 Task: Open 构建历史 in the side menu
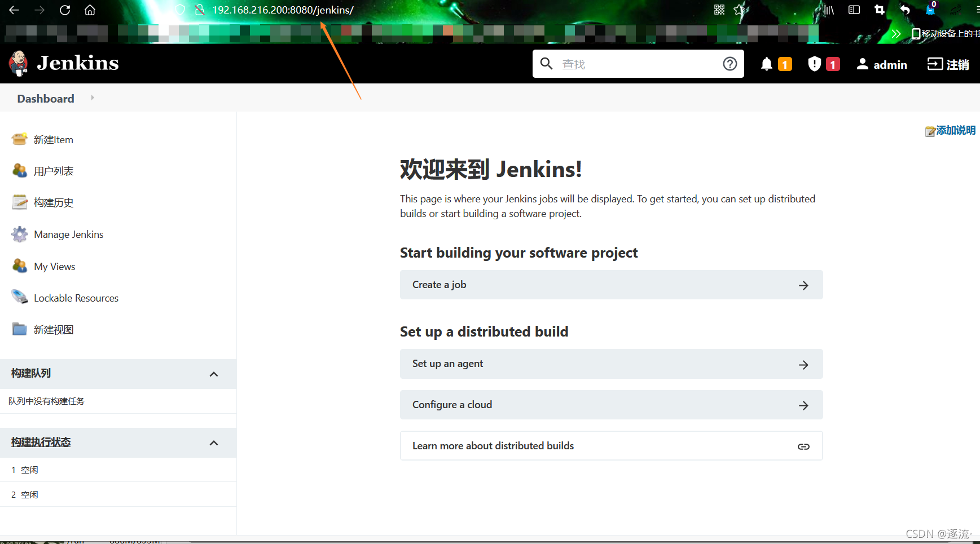54,203
